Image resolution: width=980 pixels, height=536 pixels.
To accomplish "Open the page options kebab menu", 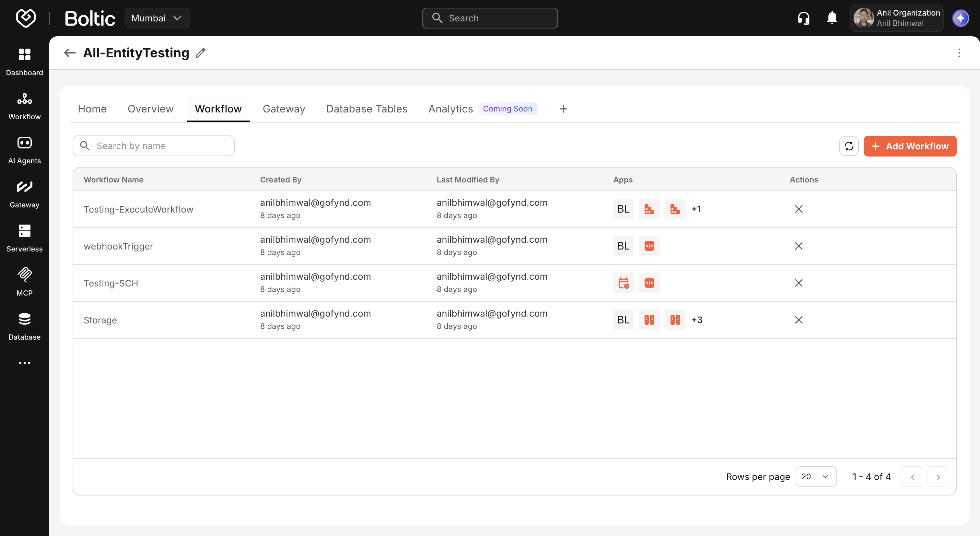I will [959, 53].
